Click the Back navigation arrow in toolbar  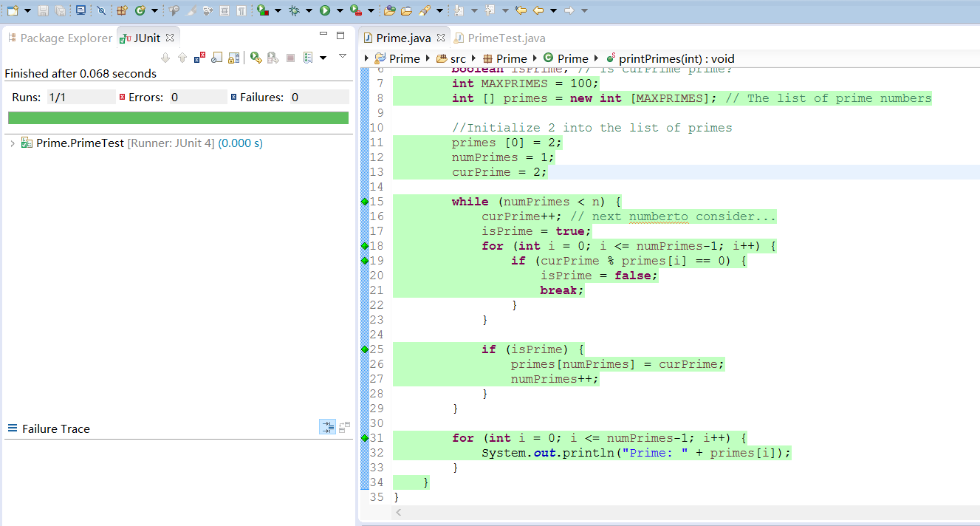click(x=538, y=10)
